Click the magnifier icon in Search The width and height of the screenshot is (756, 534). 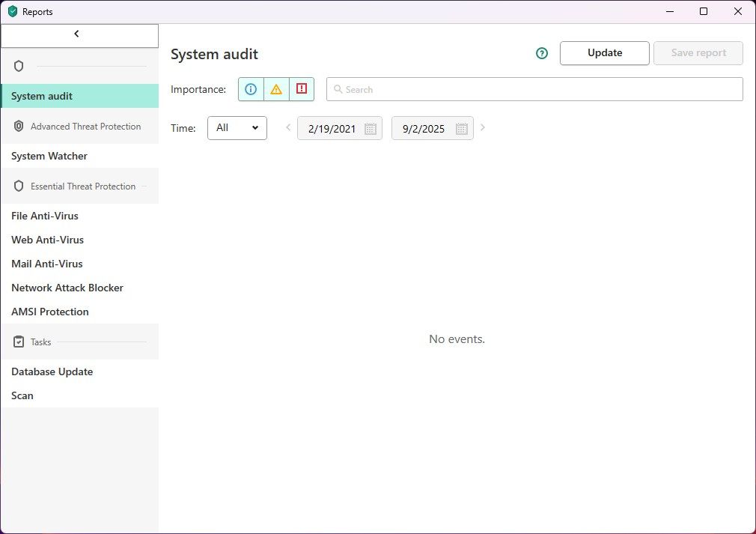[x=338, y=89]
